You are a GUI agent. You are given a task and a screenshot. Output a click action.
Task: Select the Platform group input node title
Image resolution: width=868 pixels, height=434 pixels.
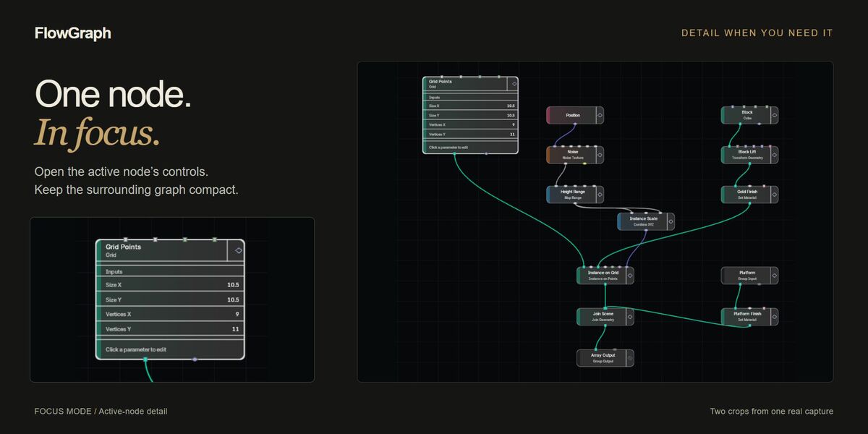(x=747, y=273)
